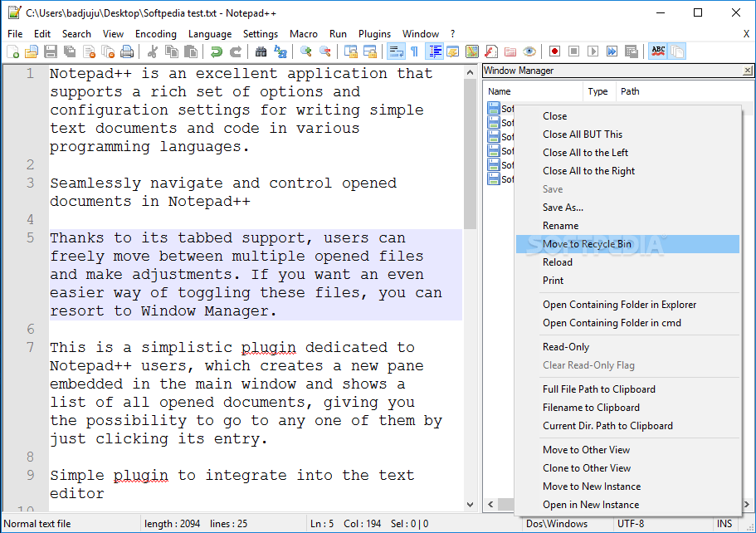Click the green Undo arrow

coord(217,51)
